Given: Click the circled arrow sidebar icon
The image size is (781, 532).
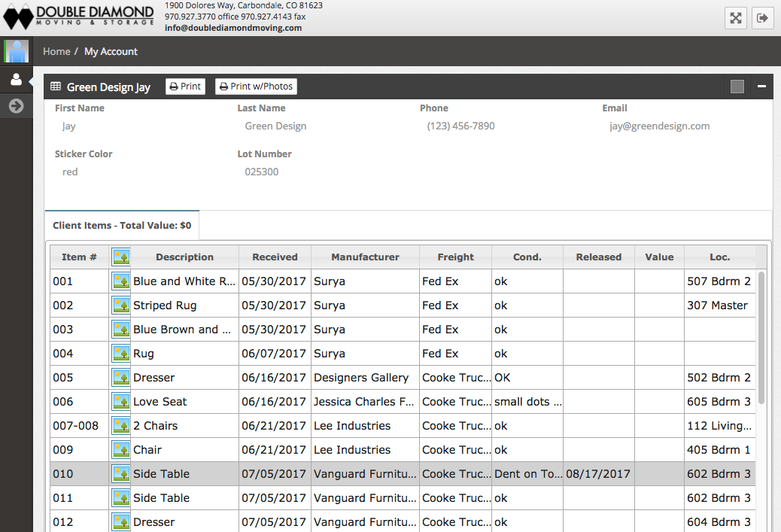Looking at the screenshot, I should tap(17, 105).
